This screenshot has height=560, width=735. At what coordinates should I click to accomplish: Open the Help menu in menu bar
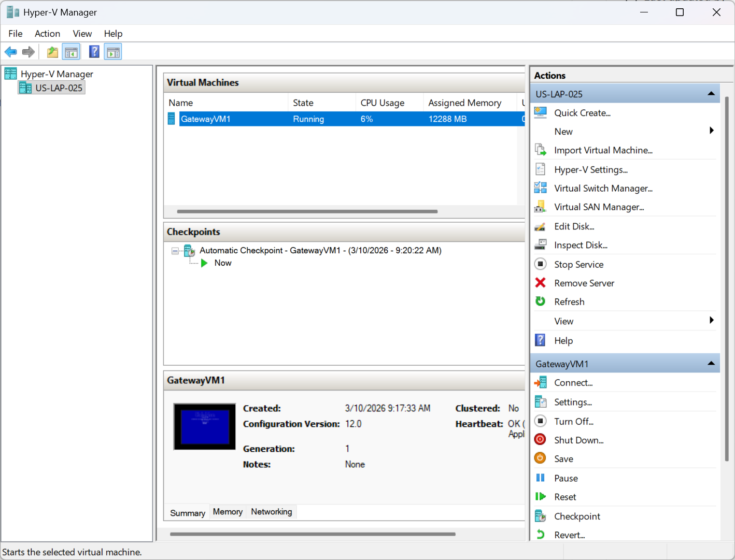(113, 34)
